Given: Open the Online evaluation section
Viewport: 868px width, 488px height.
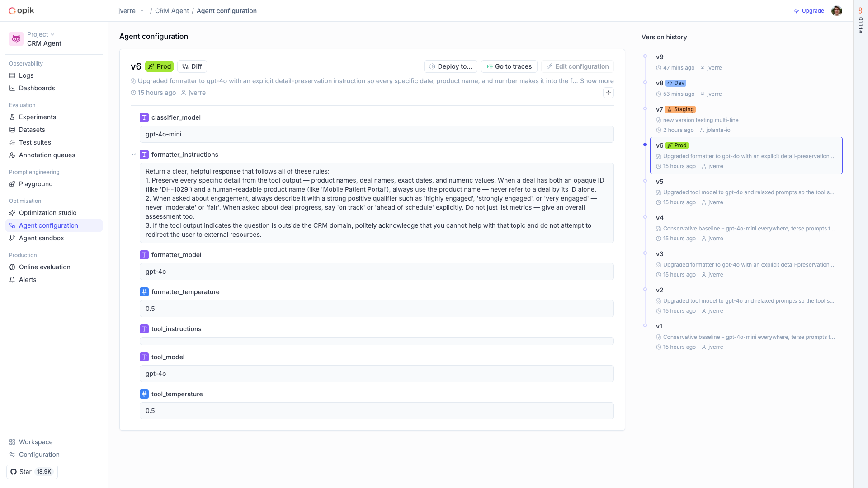Looking at the screenshot, I should 44,267.
